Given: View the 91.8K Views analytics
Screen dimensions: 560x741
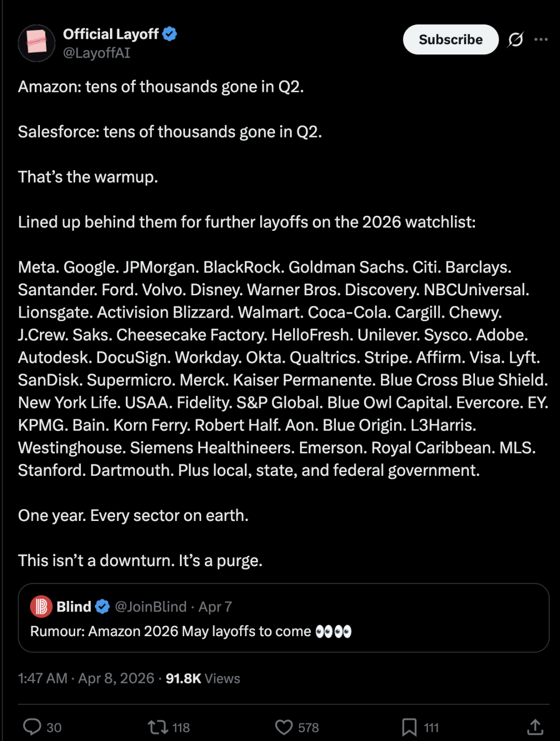Looking at the screenshot, I should coord(203,678).
